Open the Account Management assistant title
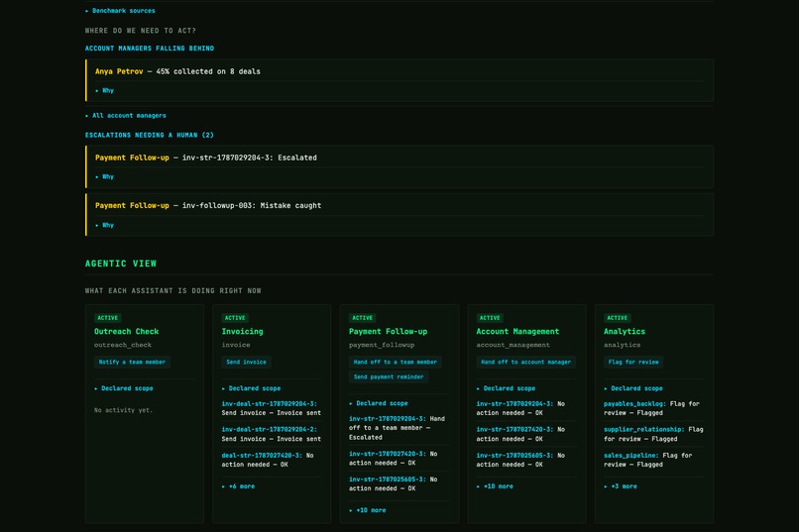This screenshot has height=532, width=799. (x=517, y=332)
